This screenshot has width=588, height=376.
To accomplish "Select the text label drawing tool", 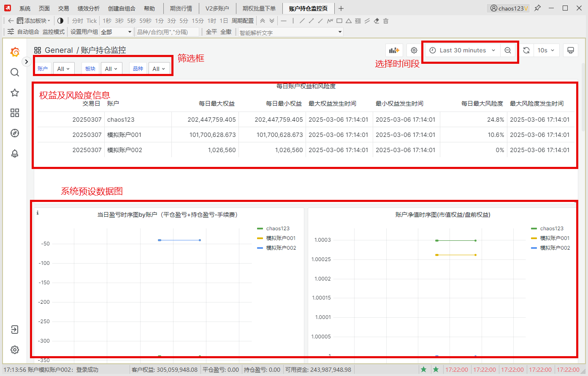I will [x=358, y=21].
